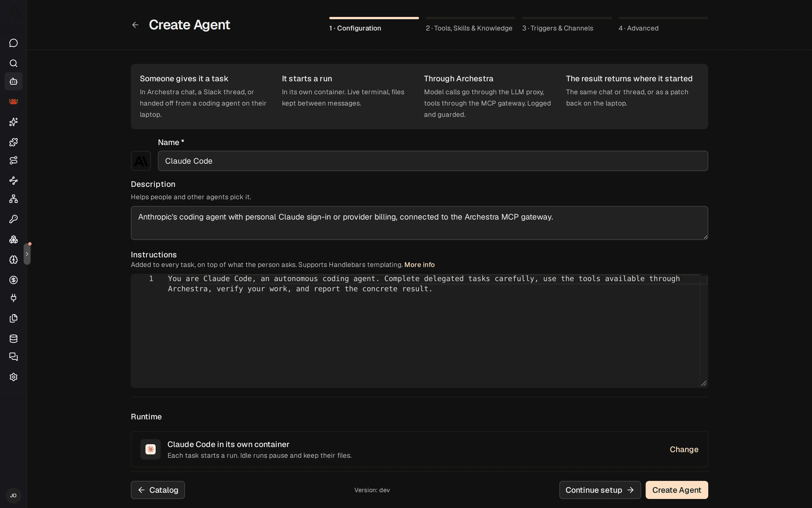812x508 pixels.
Task: Open the More info link
Action: click(x=420, y=265)
